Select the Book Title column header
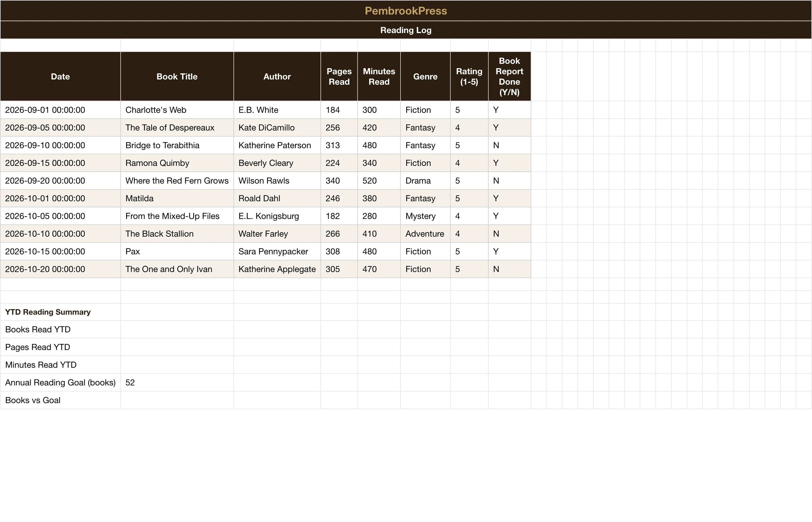 tap(177, 77)
